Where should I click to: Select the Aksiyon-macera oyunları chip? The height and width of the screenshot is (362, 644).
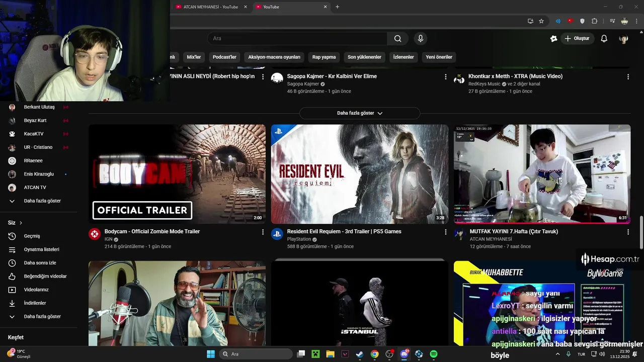click(274, 57)
